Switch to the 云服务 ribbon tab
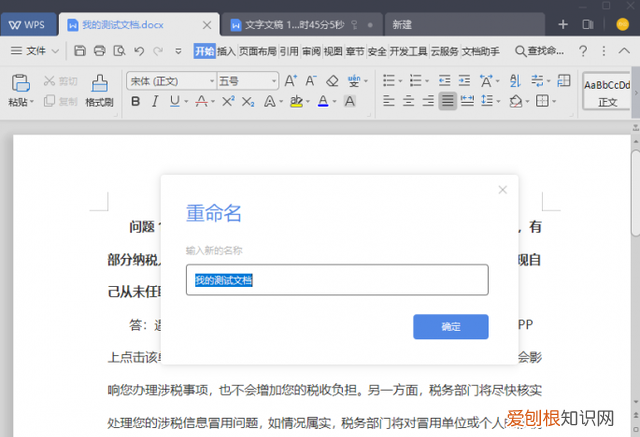640x437 pixels. 444,51
